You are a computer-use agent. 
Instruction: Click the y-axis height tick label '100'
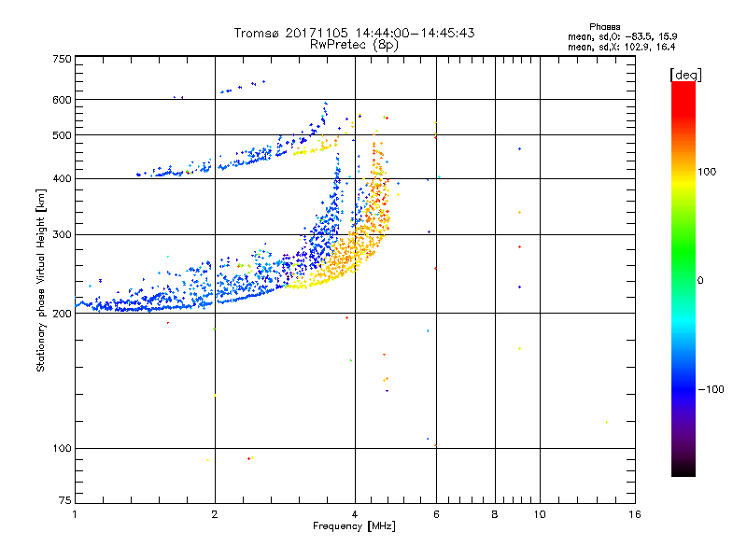pos(62,449)
